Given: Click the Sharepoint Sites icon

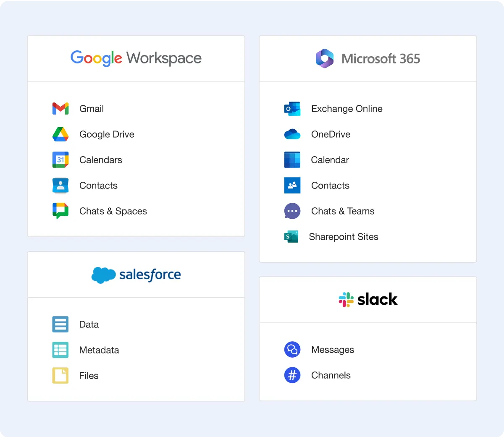Looking at the screenshot, I should pos(291,236).
